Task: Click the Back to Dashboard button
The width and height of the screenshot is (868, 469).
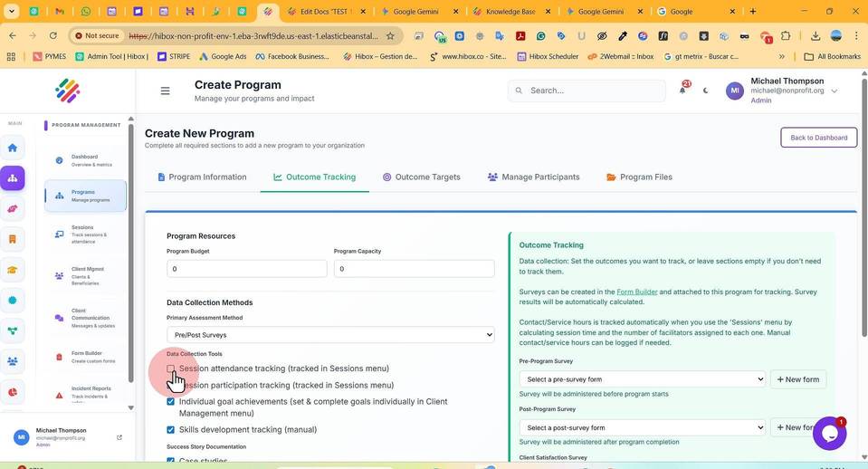Action: pyautogui.click(x=819, y=138)
